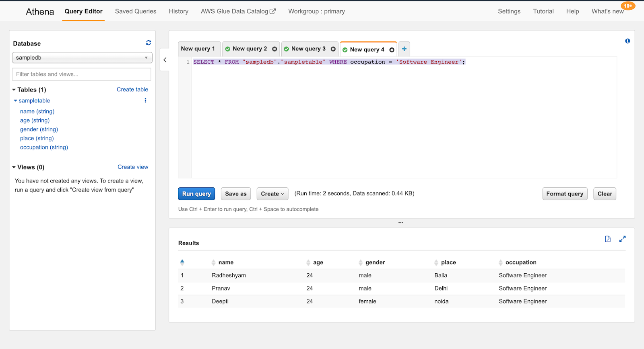Select the gender (string) column

click(x=39, y=129)
